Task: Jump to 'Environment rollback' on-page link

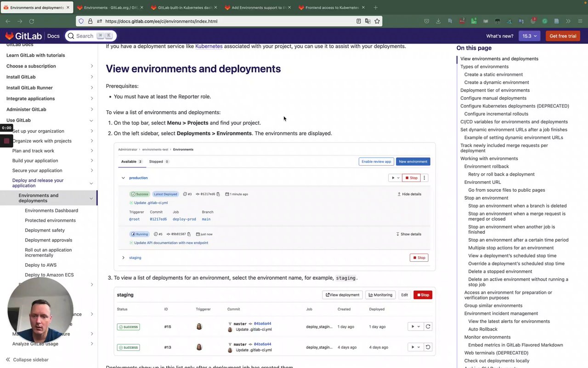Action: [x=486, y=167]
